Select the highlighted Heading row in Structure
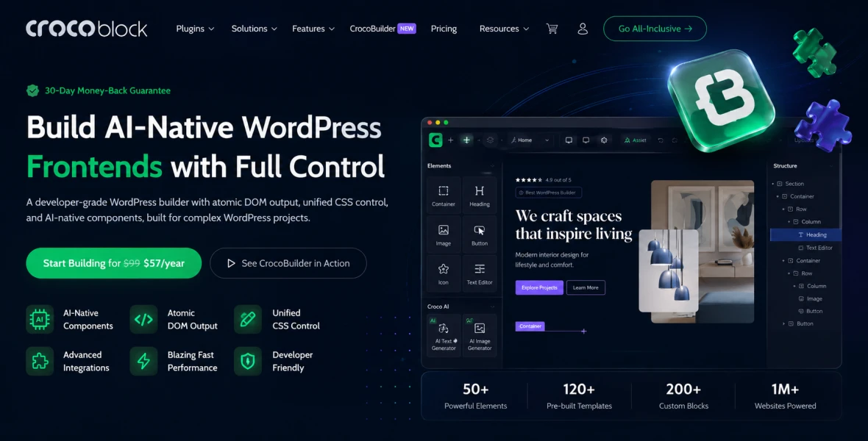The width and height of the screenshot is (868, 441). click(x=805, y=234)
